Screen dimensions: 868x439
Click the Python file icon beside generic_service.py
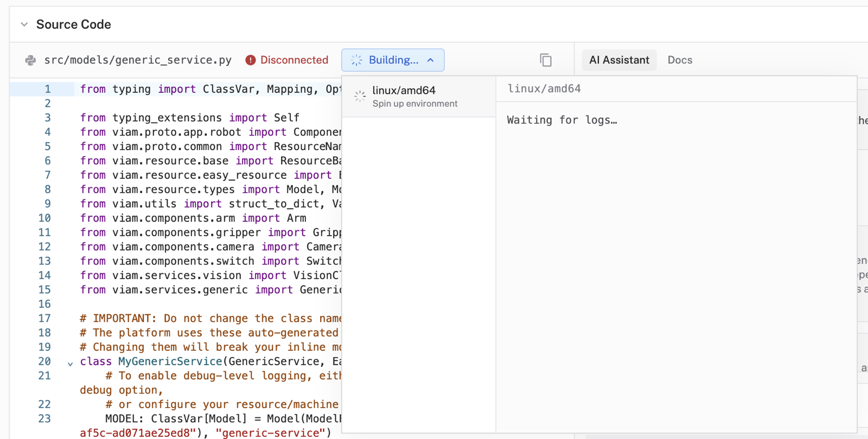(31, 60)
